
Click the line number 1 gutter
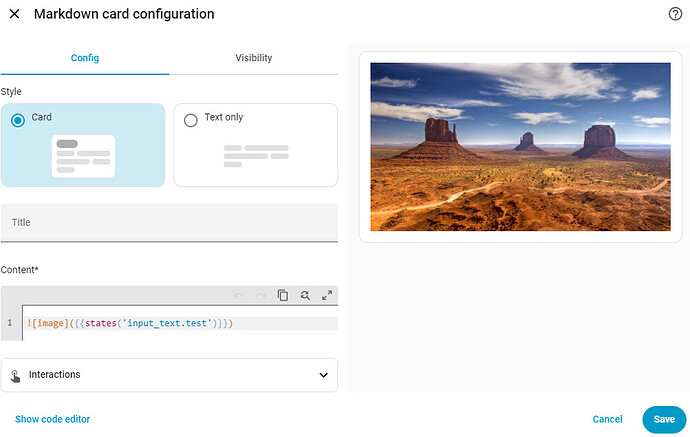10,323
